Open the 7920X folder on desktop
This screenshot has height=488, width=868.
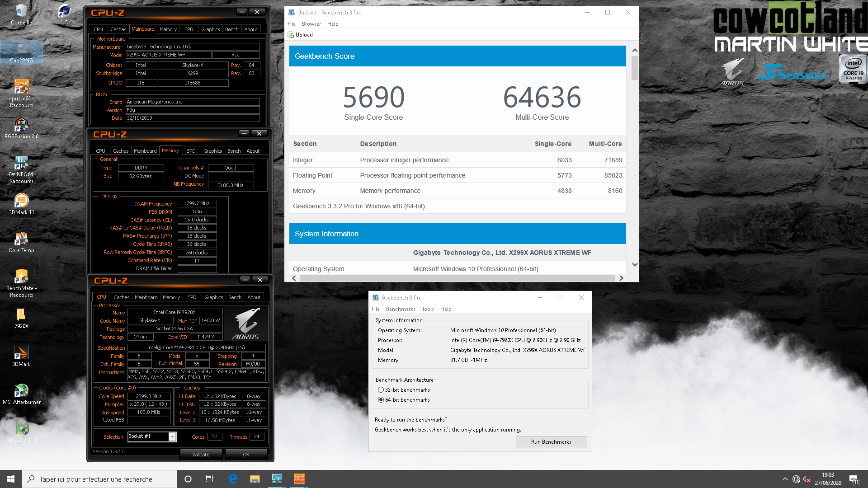coord(21,318)
